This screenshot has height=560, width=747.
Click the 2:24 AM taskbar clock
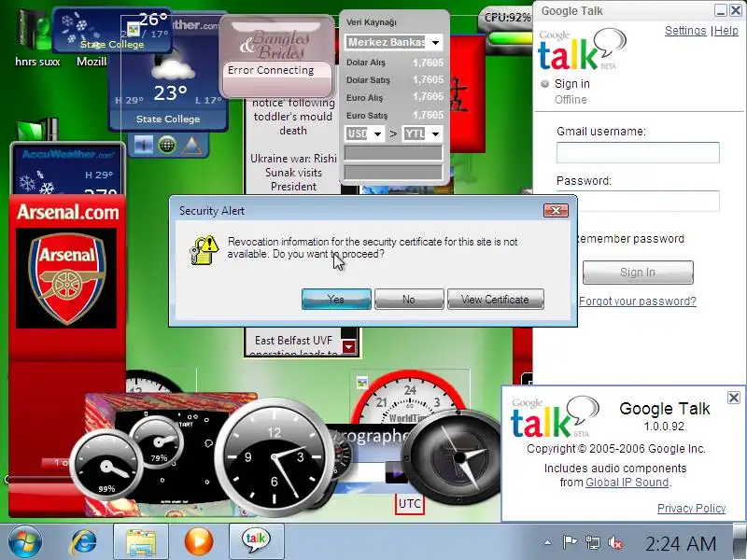(681, 543)
